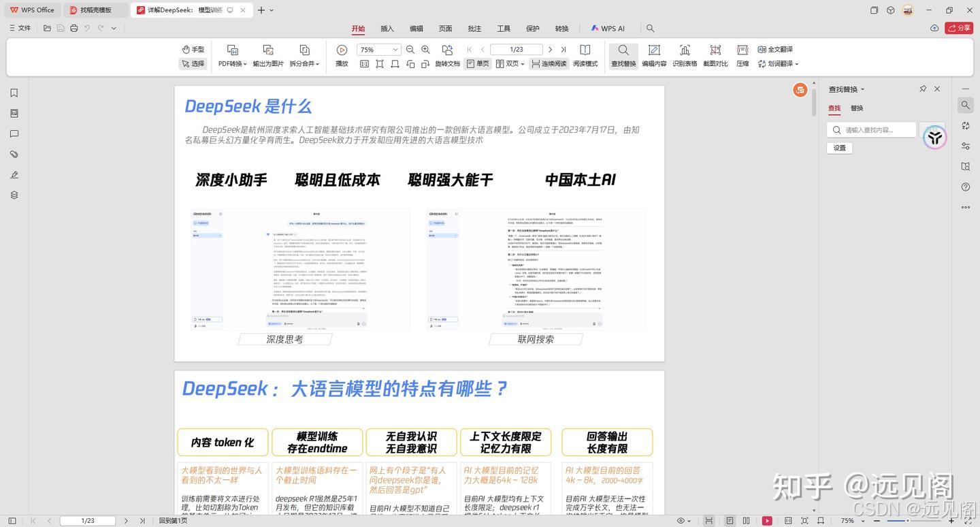The height and width of the screenshot is (527, 980).
Task: Go to next page in ribbon
Action: point(550,50)
